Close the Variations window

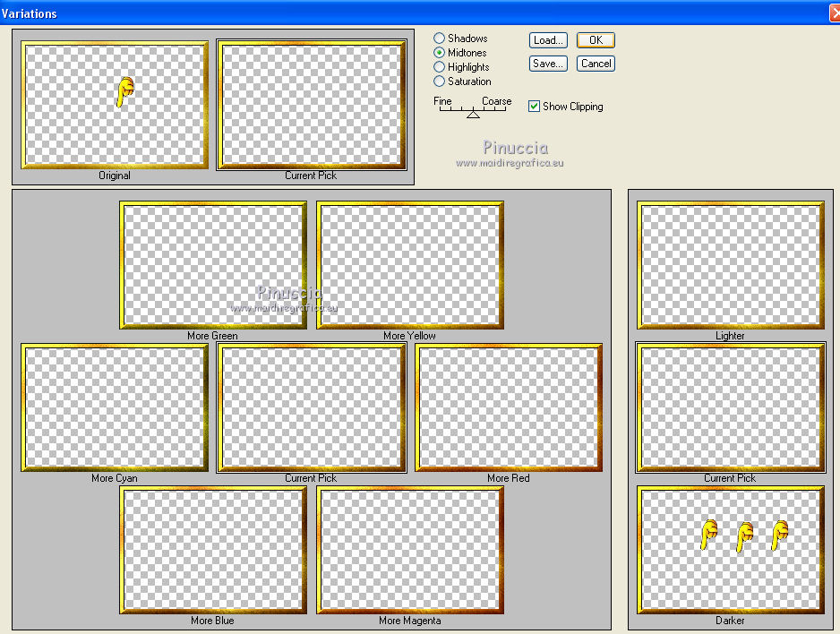[835, 13]
